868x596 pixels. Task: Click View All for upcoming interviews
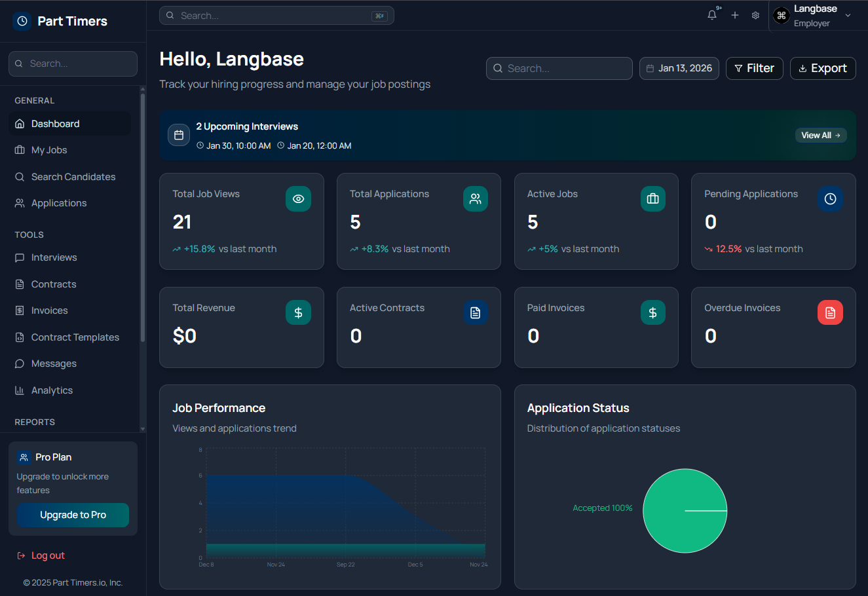click(x=821, y=135)
